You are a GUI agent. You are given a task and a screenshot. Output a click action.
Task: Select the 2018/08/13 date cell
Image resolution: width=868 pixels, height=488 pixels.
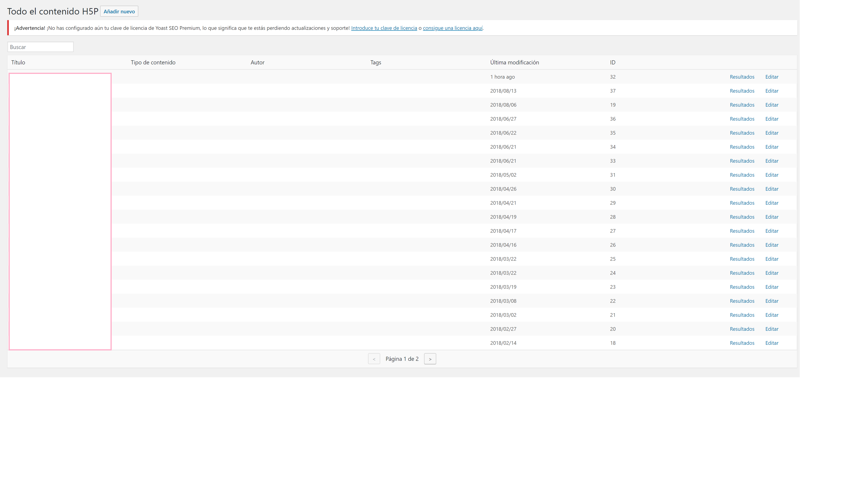click(x=503, y=91)
